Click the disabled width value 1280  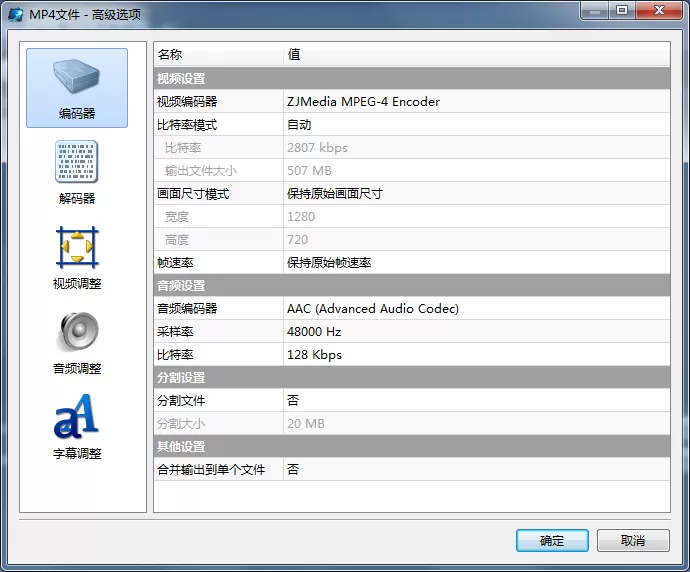point(301,216)
